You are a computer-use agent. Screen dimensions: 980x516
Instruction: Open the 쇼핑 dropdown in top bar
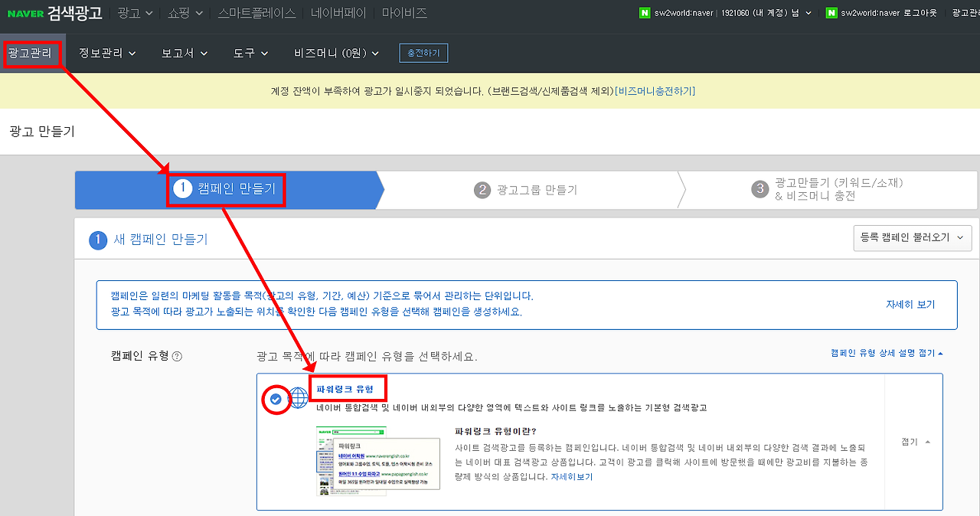click(x=185, y=13)
